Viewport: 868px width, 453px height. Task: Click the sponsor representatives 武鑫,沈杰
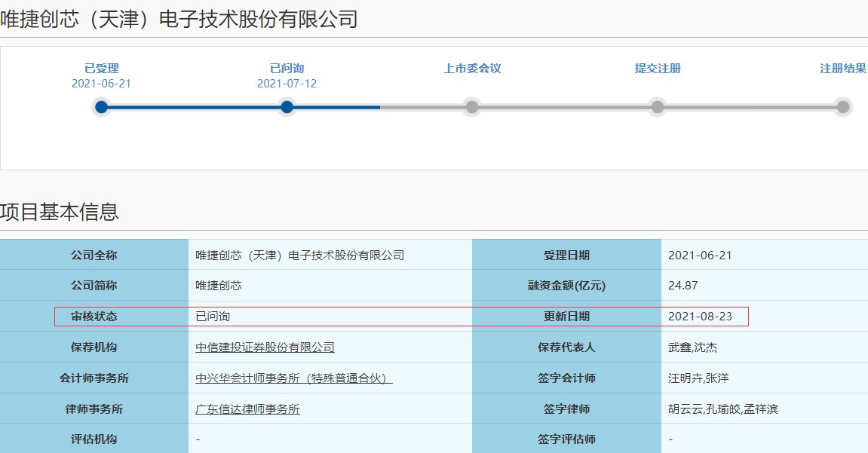coord(692,347)
